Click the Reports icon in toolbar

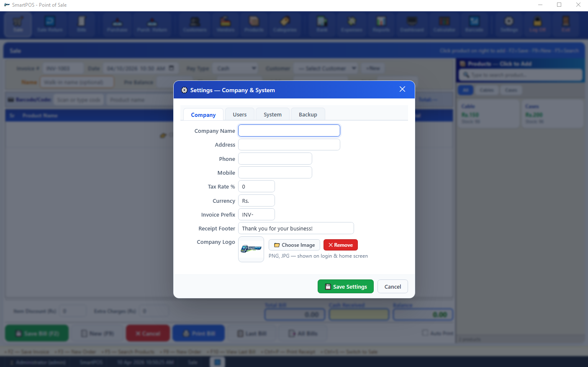click(381, 24)
